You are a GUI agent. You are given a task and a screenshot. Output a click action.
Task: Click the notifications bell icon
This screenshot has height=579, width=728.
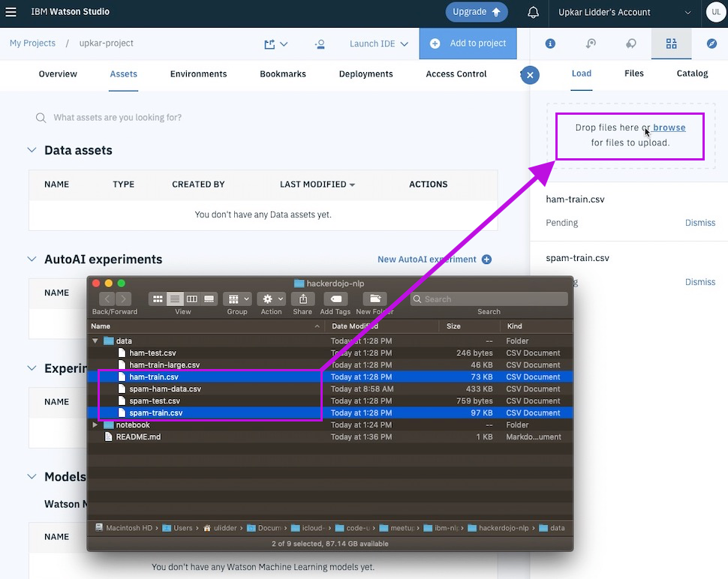pos(533,12)
